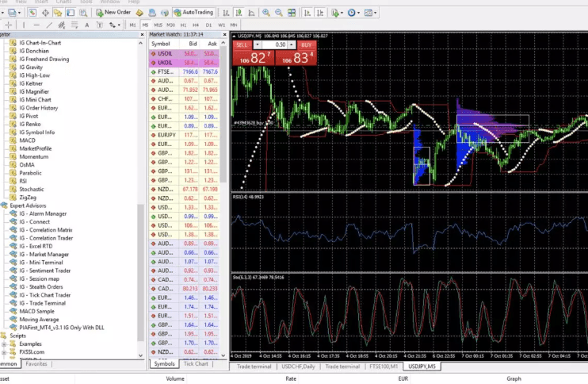The height and width of the screenshot is (384, 588).
Task: Toggle the Terminal window icon
Action: tap(71, 13)
